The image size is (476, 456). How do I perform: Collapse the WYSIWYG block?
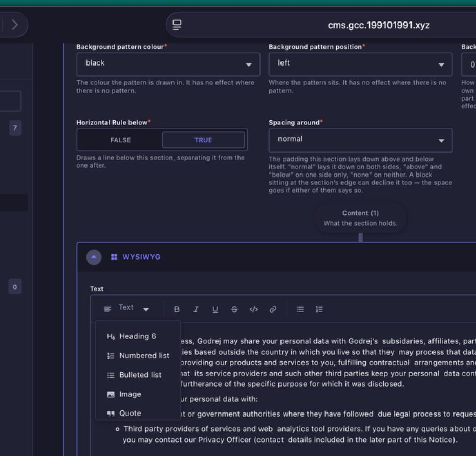(x=94, y=257)
